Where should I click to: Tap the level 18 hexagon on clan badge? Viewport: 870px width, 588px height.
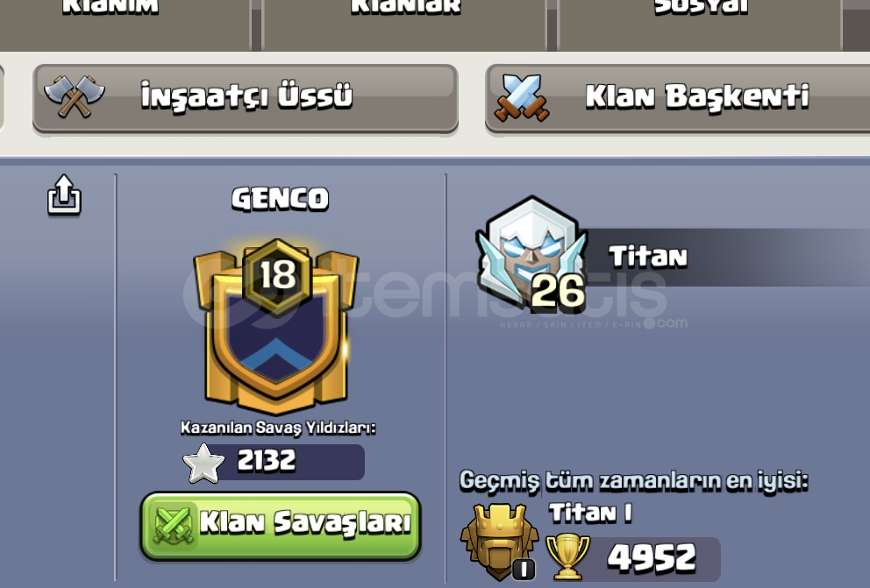point(277,275)
